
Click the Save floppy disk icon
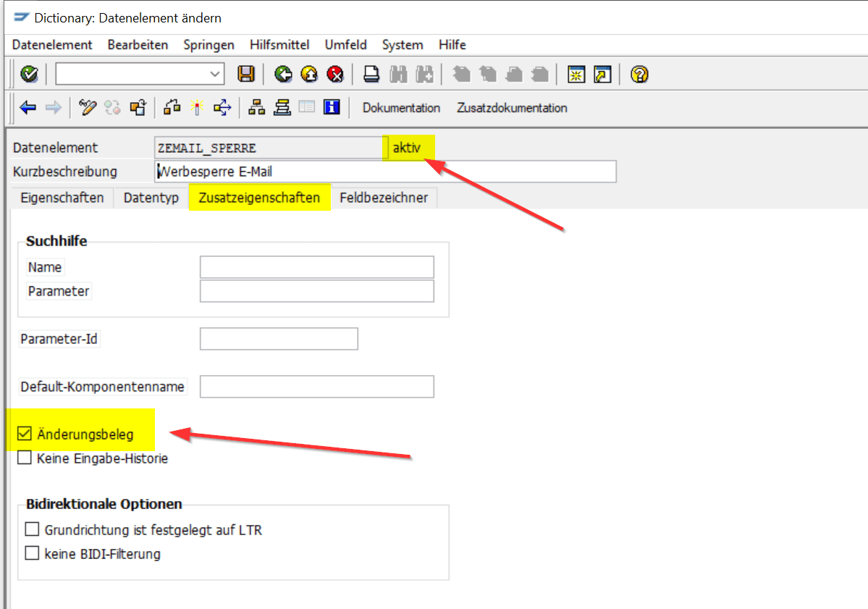coord(247,74)
